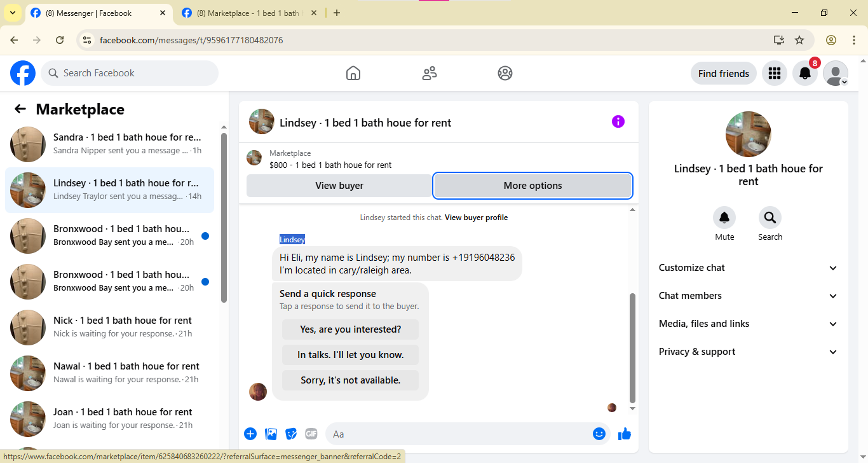Open the Chrome three-dot menu
The width and height of the screenshot is (868, 463).
pos(854,40)
